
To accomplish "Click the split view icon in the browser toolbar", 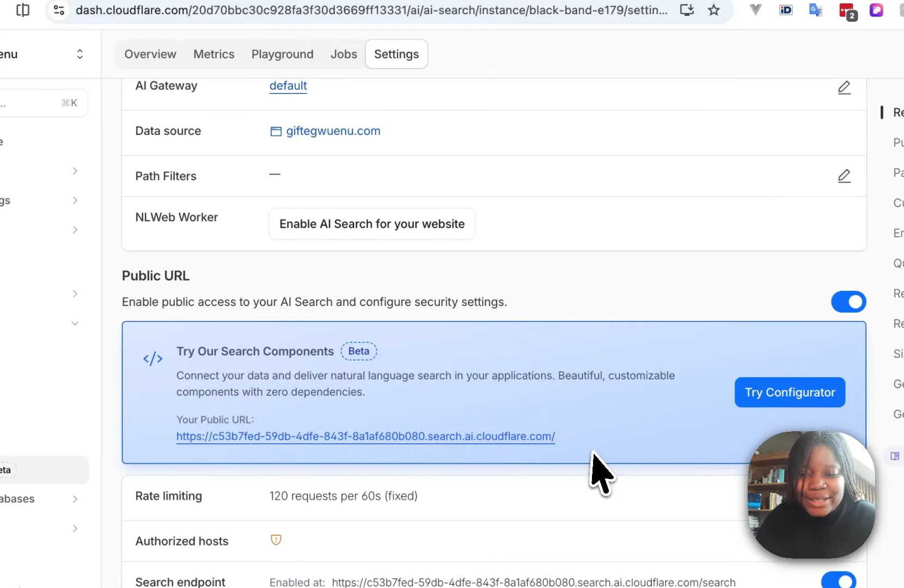I will pyautogui.click(x=22, y=9).
